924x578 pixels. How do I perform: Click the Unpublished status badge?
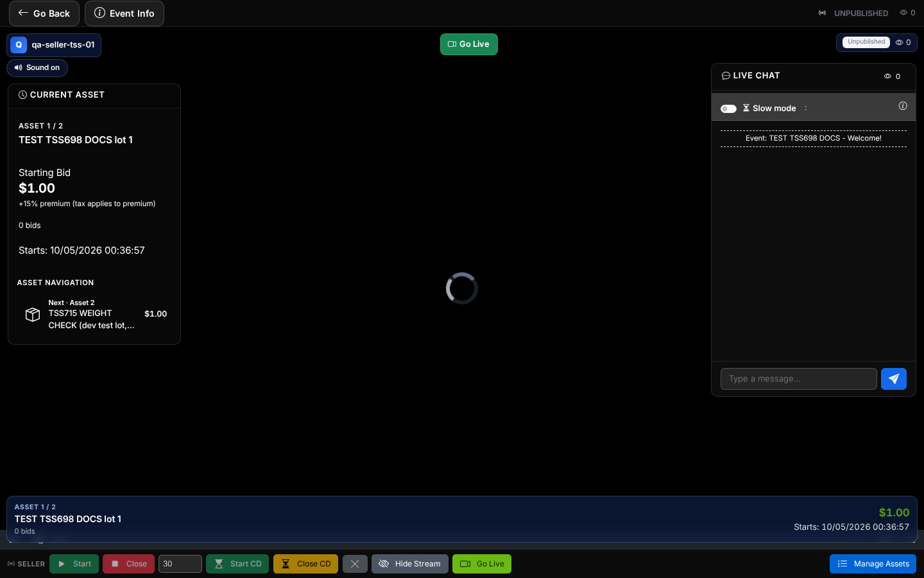point(866,42)
